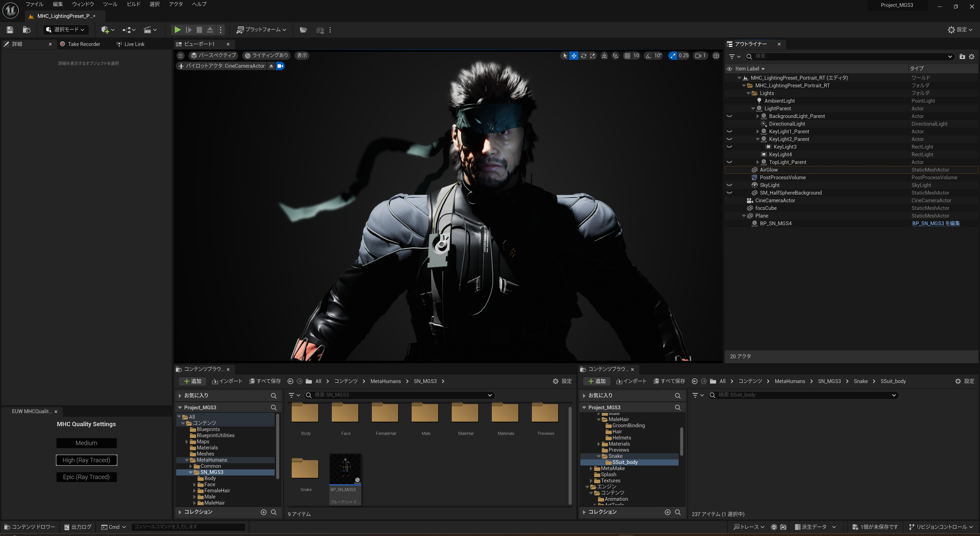Open 出力ログ in status bar

tap(78, 527)
